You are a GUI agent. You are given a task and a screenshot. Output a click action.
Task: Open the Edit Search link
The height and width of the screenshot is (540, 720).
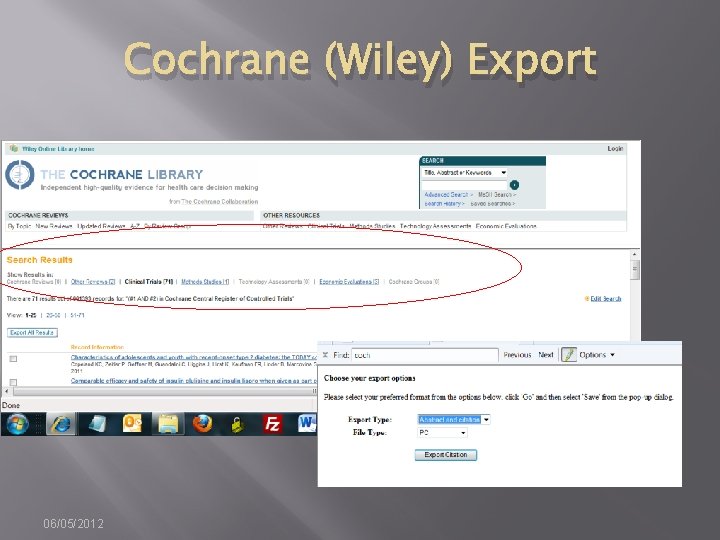tap(606, 298)
